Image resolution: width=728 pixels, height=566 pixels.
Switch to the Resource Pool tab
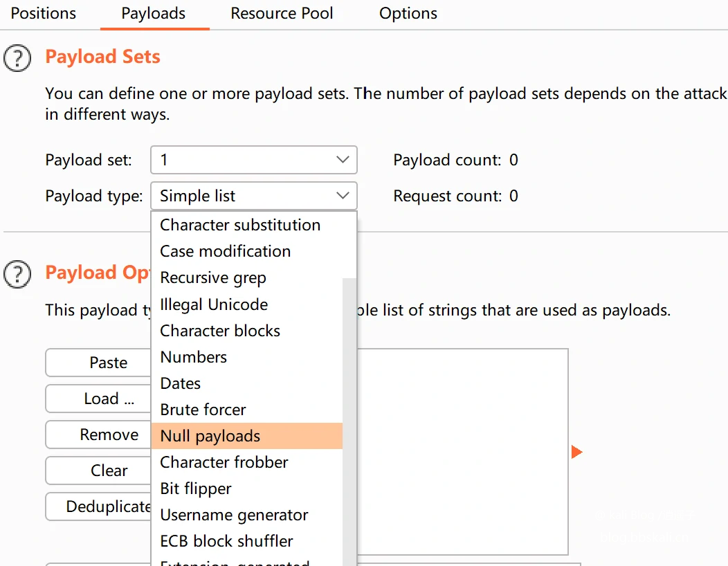282,14
